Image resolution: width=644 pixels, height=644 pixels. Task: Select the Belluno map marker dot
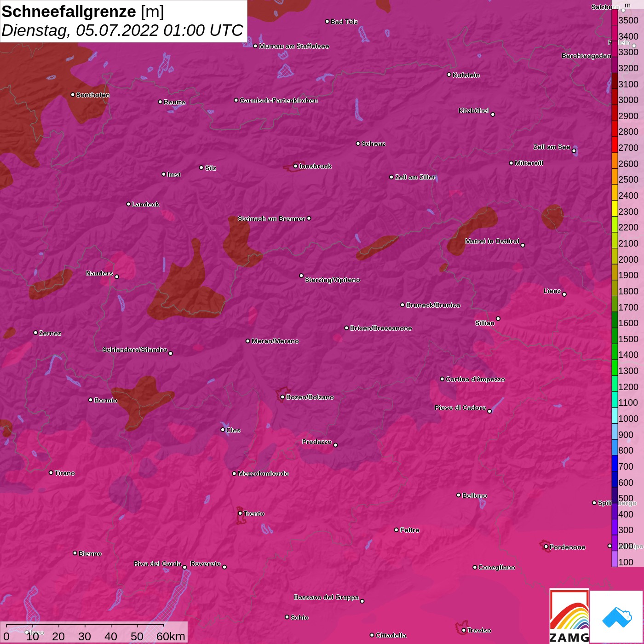tap(458, 495)
